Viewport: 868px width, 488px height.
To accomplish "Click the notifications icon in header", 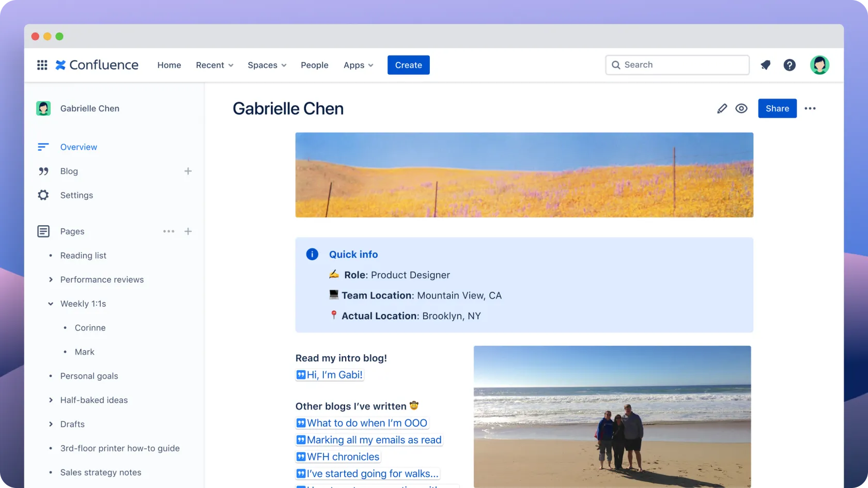I will click(x=765, y=65).
